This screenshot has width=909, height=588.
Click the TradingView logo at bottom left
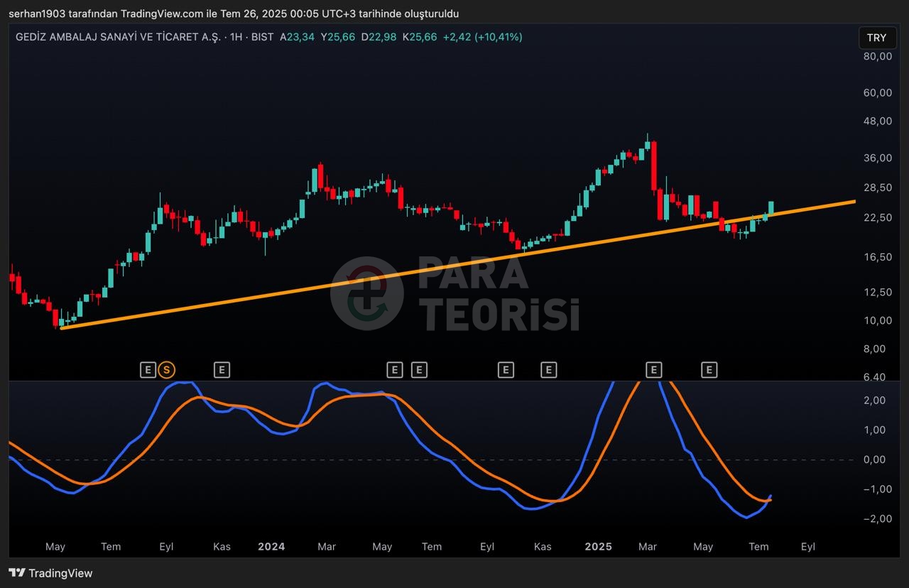[x=50, y=573]
